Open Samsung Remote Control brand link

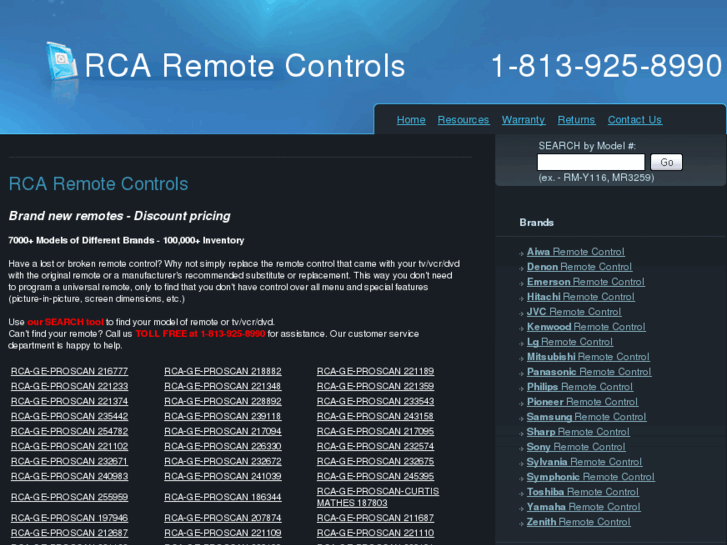[587, 417]
